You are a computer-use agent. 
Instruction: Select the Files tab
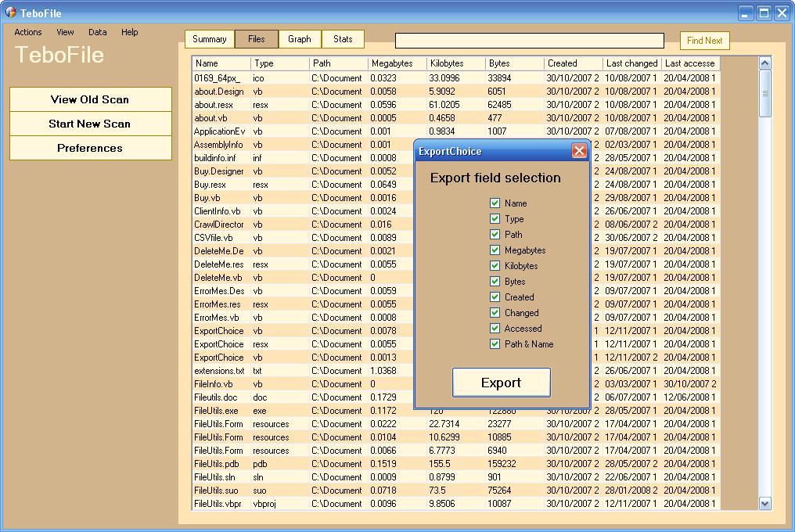tap(257, 39)
